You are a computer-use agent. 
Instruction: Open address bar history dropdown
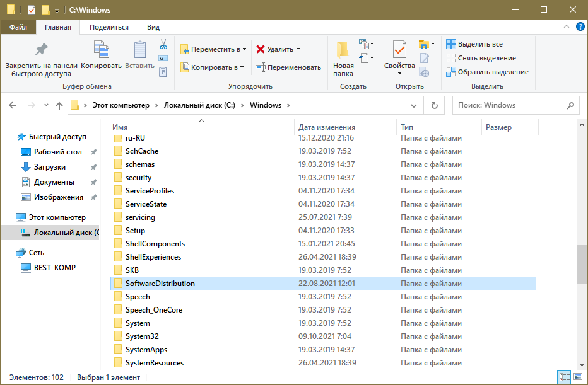click(x=414, y=106)
